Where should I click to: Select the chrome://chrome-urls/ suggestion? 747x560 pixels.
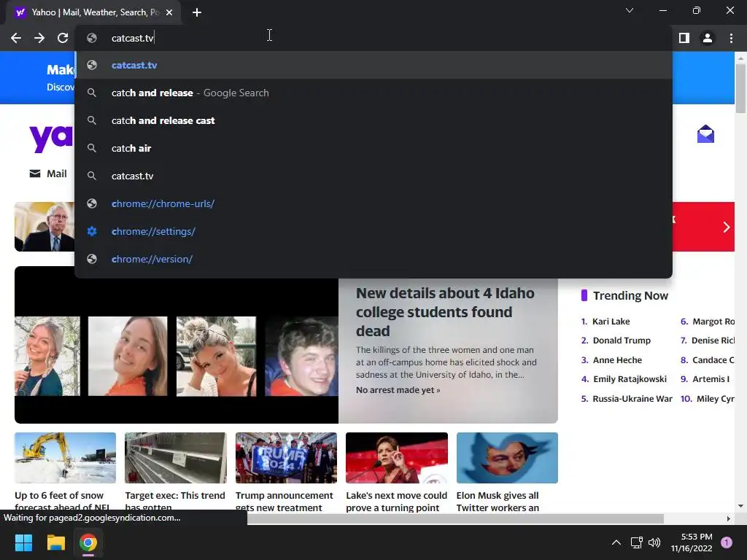373,203
